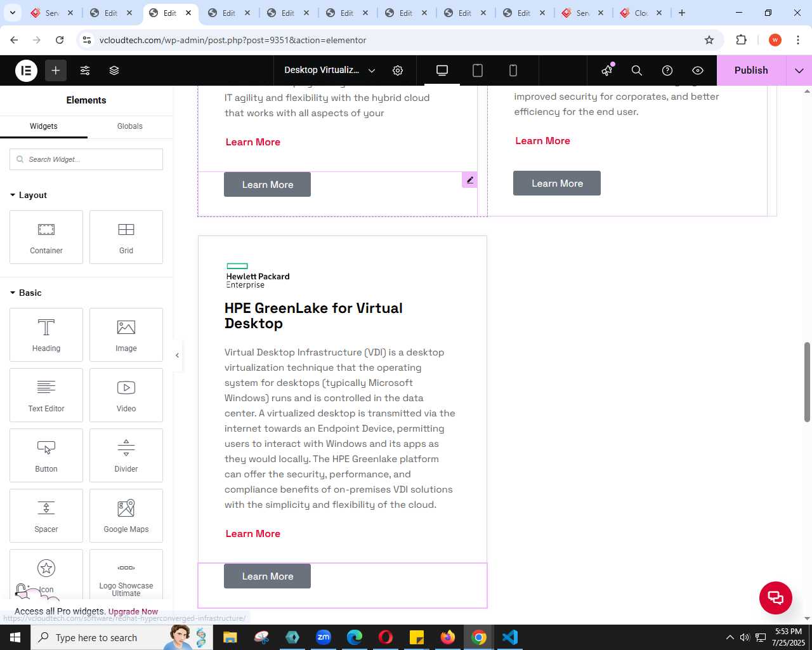Screen dimensions: 812x650
Task: Collapse the Layout section
Action: (29, 195)
